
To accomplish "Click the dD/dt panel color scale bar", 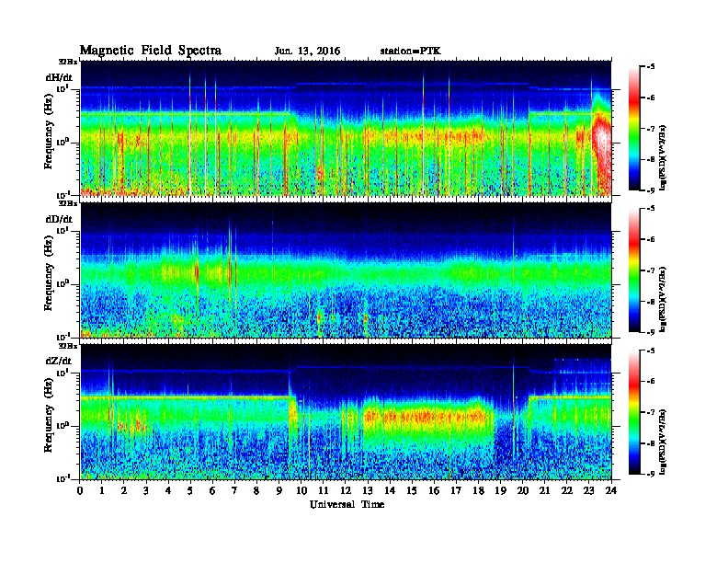I will tap(634, 270).
